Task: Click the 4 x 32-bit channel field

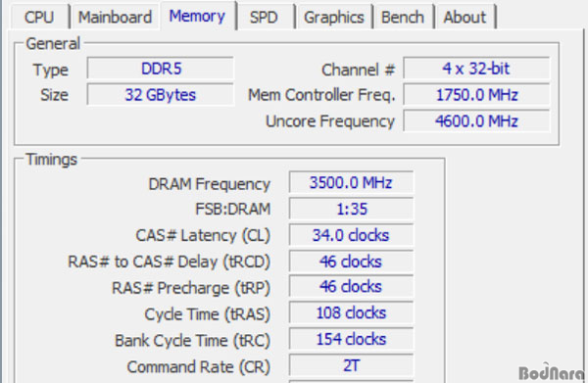Action: click(x=476, y=69)
